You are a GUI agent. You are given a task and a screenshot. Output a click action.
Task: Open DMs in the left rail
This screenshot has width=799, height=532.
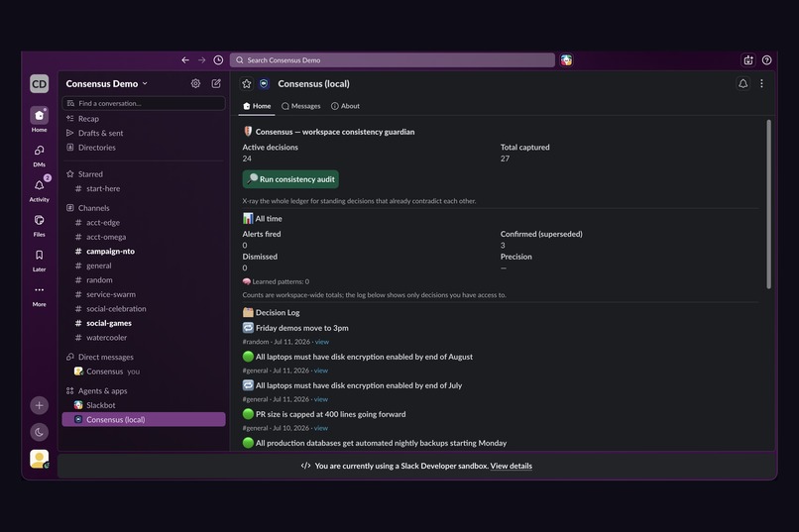pyautogui.click(x=40, y=156)
